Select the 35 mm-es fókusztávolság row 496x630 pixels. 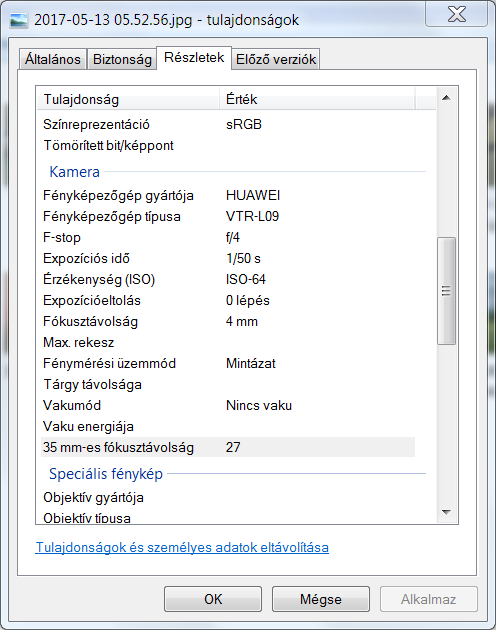pos(228,447)
